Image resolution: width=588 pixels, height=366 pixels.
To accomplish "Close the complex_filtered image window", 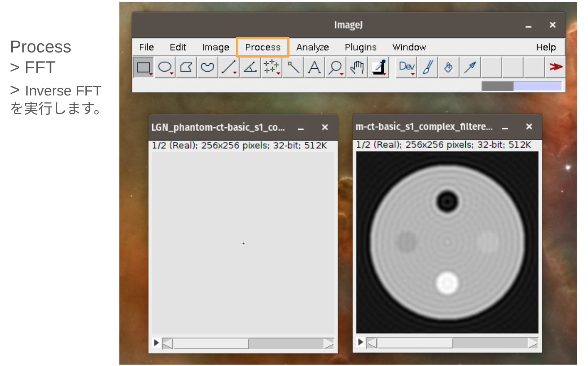I will tap(529, 127).
